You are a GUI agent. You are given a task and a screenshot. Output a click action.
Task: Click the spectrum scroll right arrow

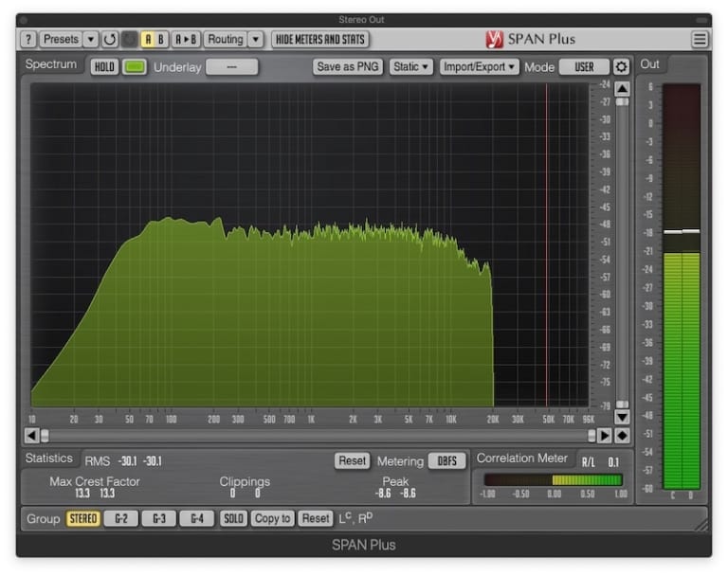(605, 436)
